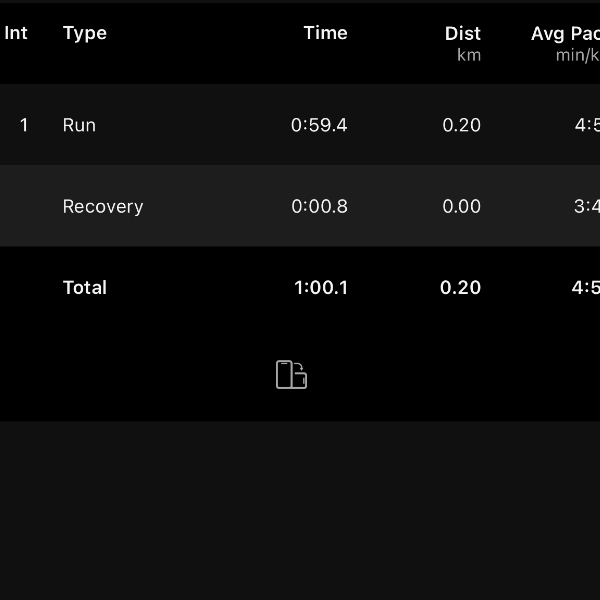Viewport: 600px width, 600px height.
Task: Open the Recovery interval row
Action: [300, 206]
